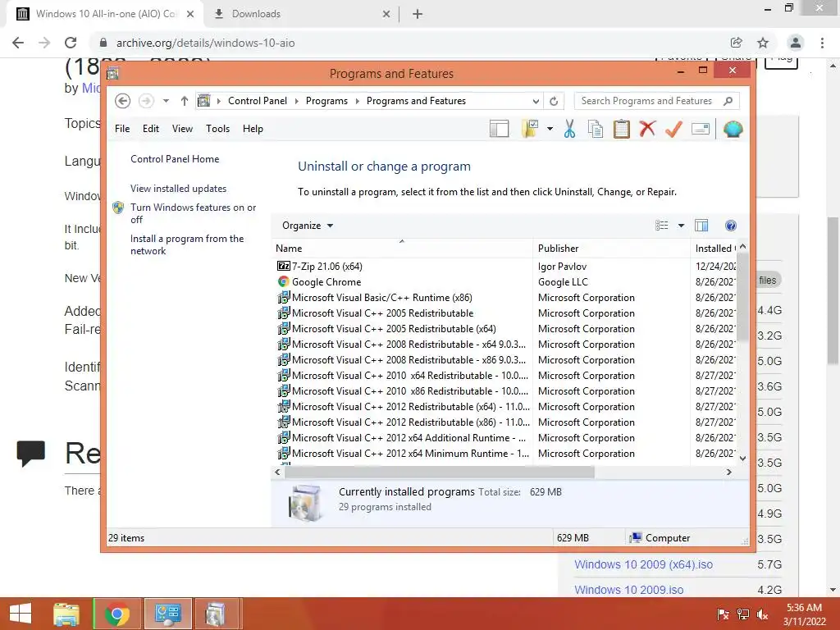The image size is (840, 630).
Task: Open the folder views dropdown arrow
Action: point(550,129)
